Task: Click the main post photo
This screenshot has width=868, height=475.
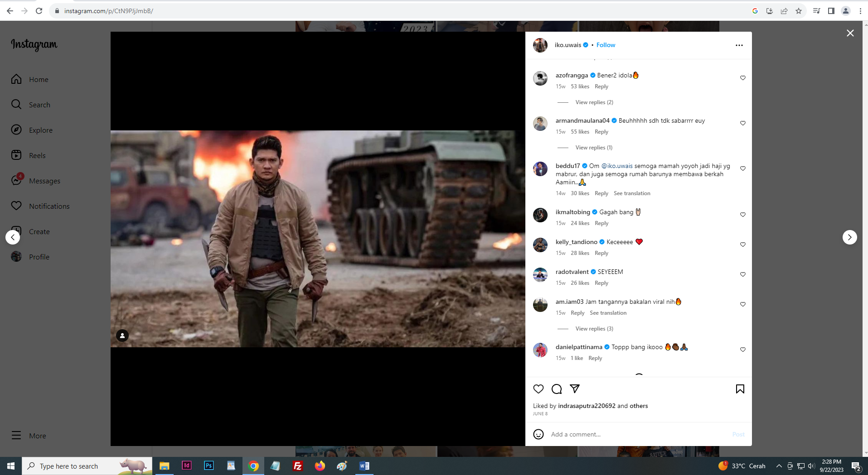Action: 318,239
